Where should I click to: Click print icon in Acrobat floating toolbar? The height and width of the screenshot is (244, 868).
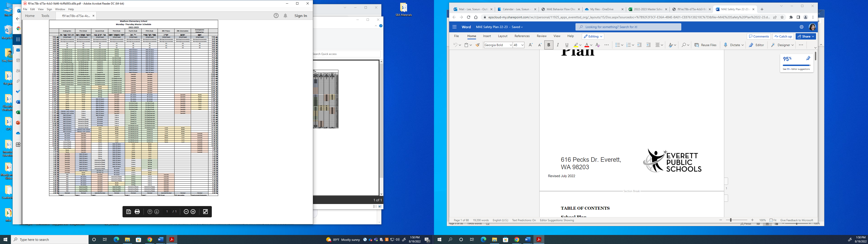[137, 212]
